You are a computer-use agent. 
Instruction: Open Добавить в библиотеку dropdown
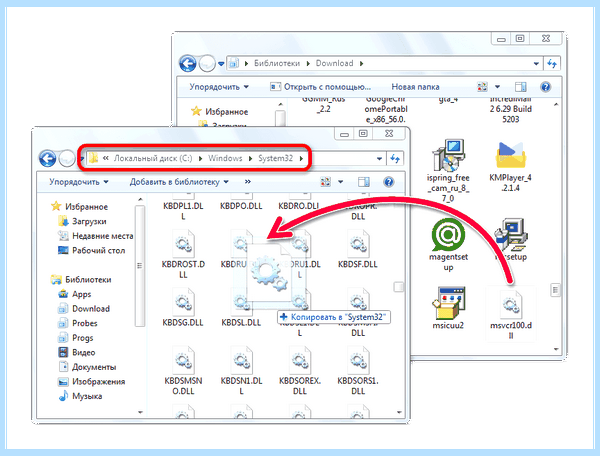tap(179, 182)
